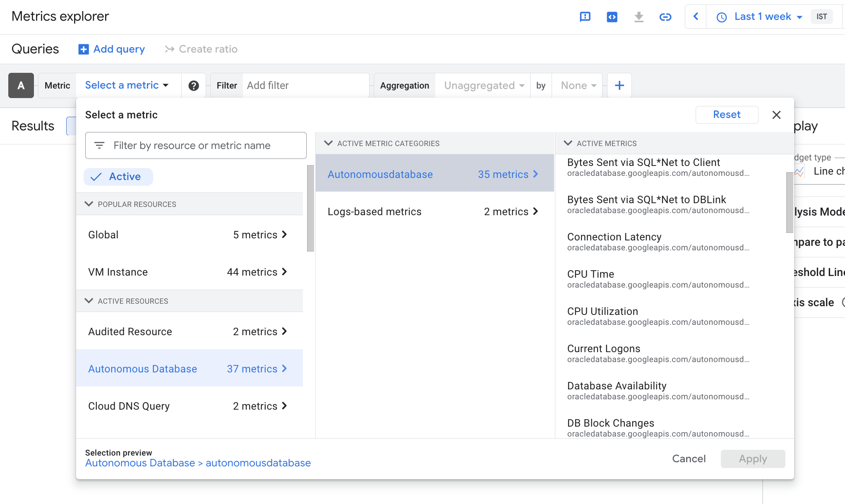Click the previous time range arrow
Screen dimensions: 845x504
696,17
